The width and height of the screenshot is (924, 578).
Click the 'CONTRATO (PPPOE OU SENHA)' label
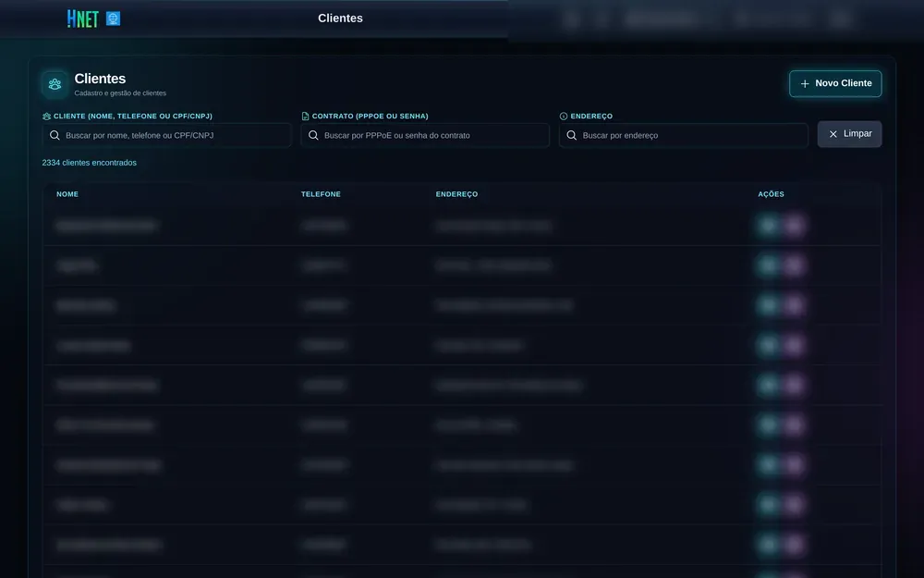coord(371,117)
